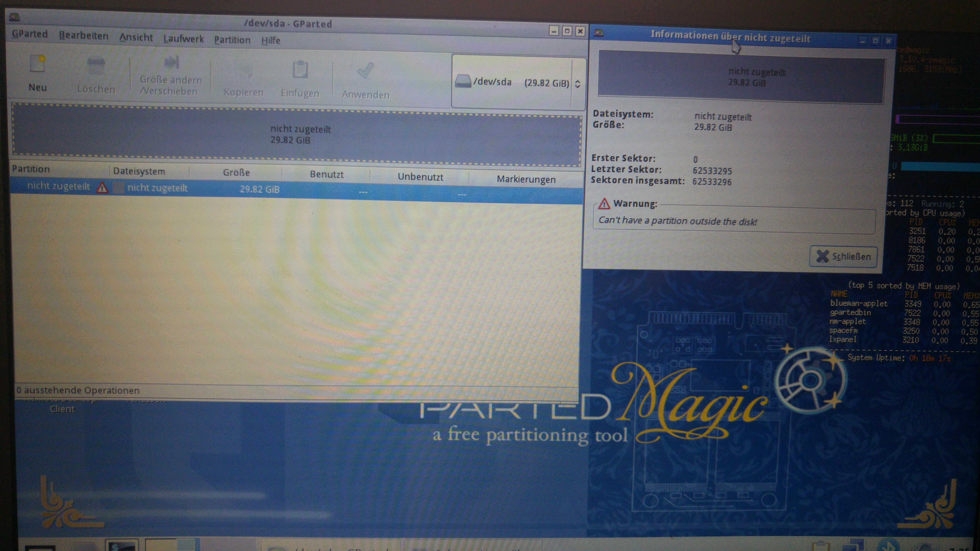Viewport: 980px width, 551px height.
Task: Close the Informationen über nicht zugeteilt dialog
Action: point(843,256)
